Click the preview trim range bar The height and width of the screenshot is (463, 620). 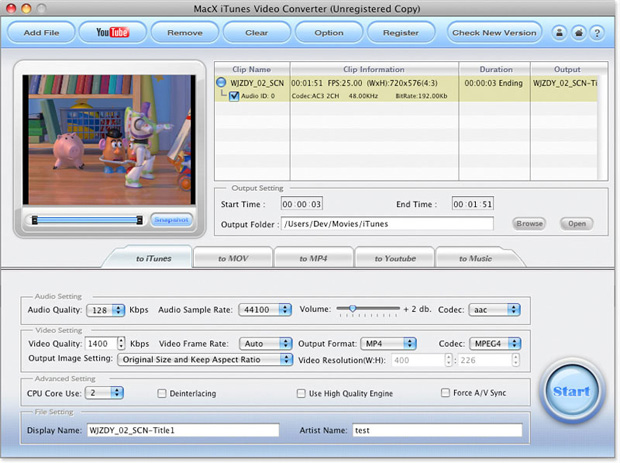coord(87,220)
